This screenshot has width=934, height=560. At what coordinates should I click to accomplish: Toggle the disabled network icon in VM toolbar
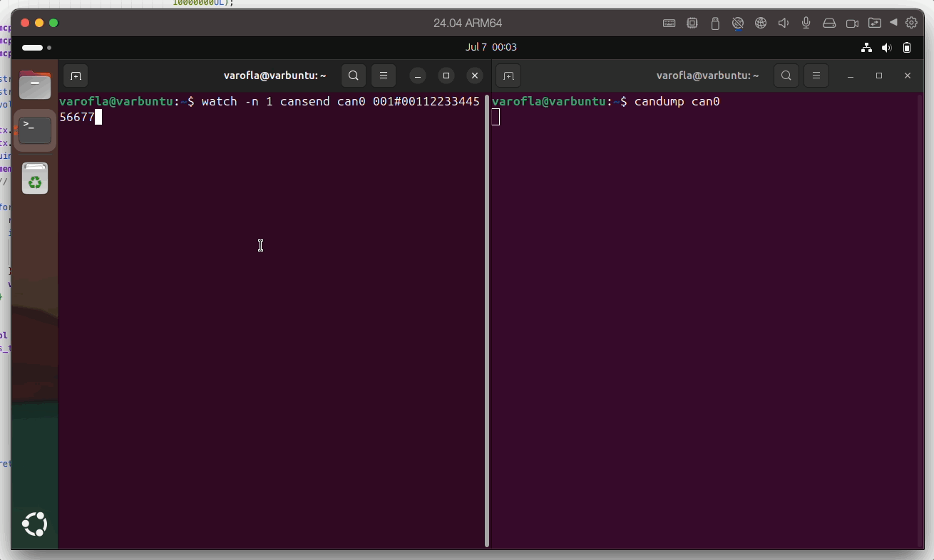pyautogui.click(x=738, y=22)
